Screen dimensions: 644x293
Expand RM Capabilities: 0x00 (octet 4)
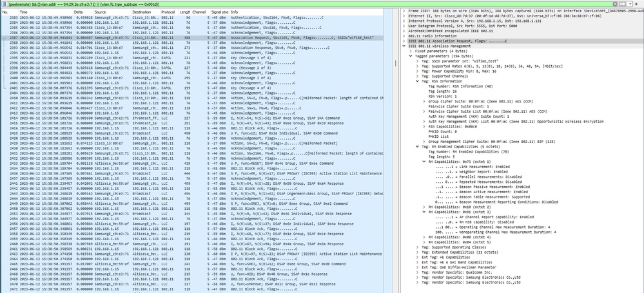point(424,237)
